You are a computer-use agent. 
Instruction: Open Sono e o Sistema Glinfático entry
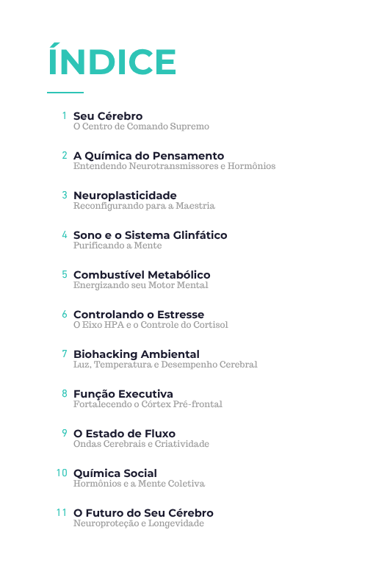(150, 235)
